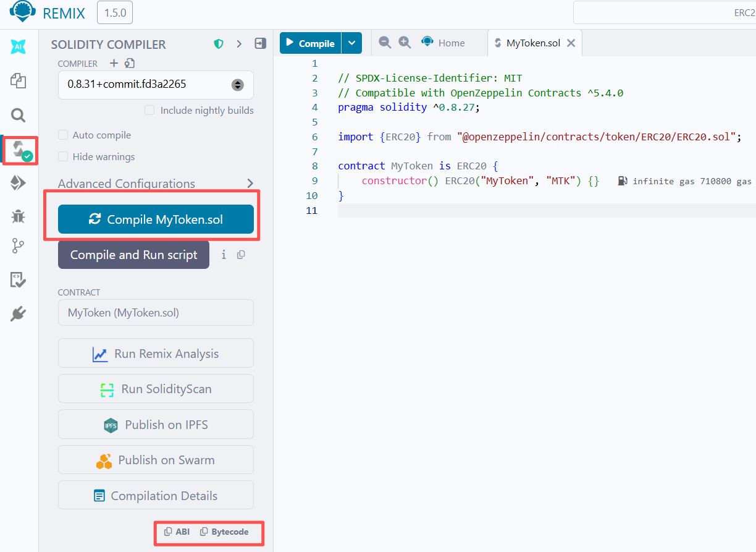Click the empty line 11 in editor
The height and width of the screenshot is (552, 756).
coord(547,210)
